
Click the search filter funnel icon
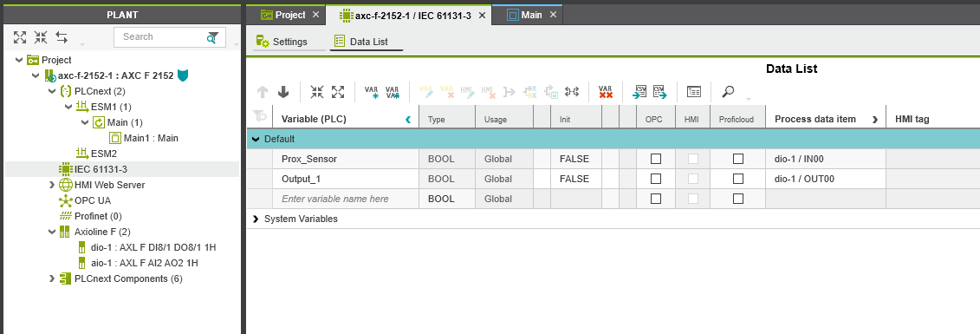pos(213,37)
